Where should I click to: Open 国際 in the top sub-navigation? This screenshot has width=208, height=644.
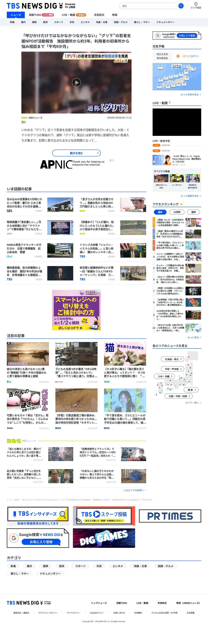point(34,22)
